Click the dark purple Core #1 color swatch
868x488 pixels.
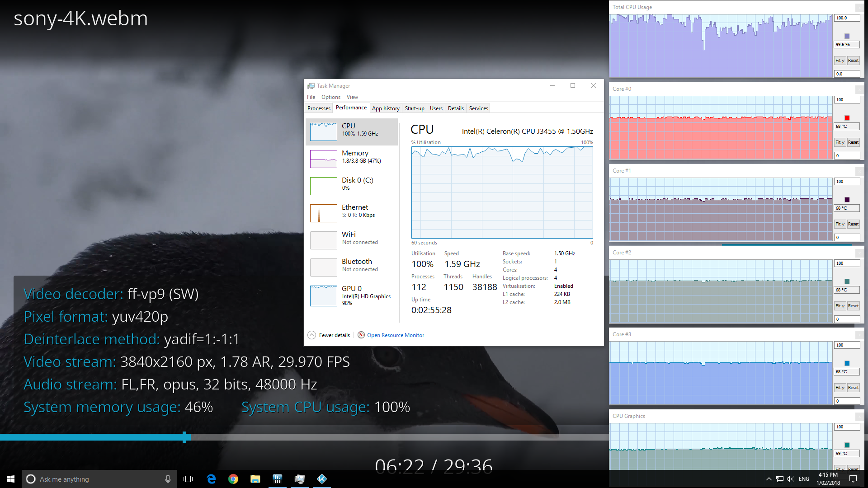point(847,200)
